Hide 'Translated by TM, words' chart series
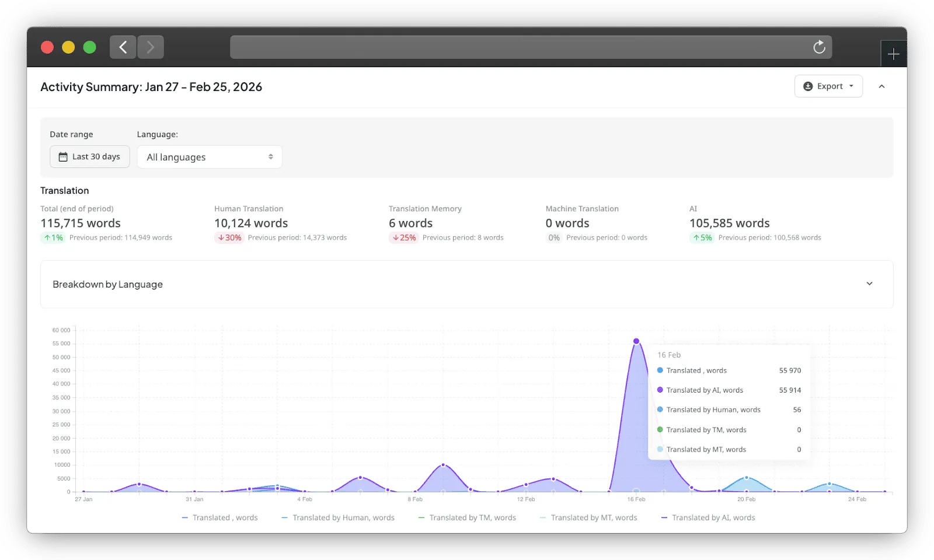Screen dimensions: 934x560 467,517
